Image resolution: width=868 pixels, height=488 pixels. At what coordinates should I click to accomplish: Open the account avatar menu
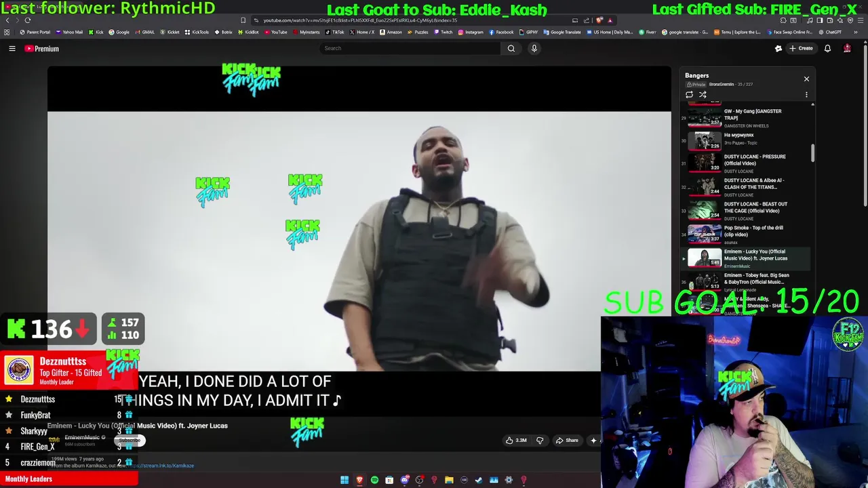(x=847, y=48)
